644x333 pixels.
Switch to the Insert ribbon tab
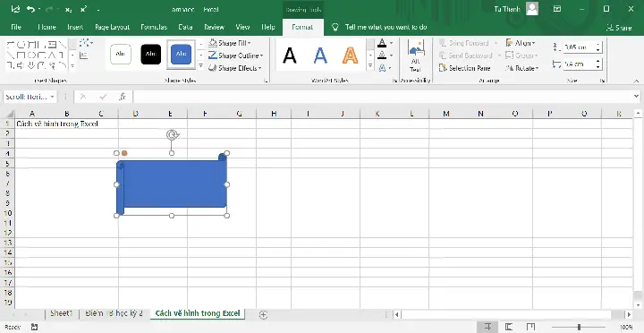point(75,27)
